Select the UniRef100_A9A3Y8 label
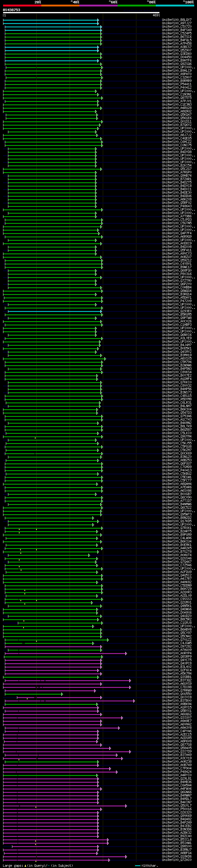The height and width of the screenshot is (868, 197). (x=177, y=728)
